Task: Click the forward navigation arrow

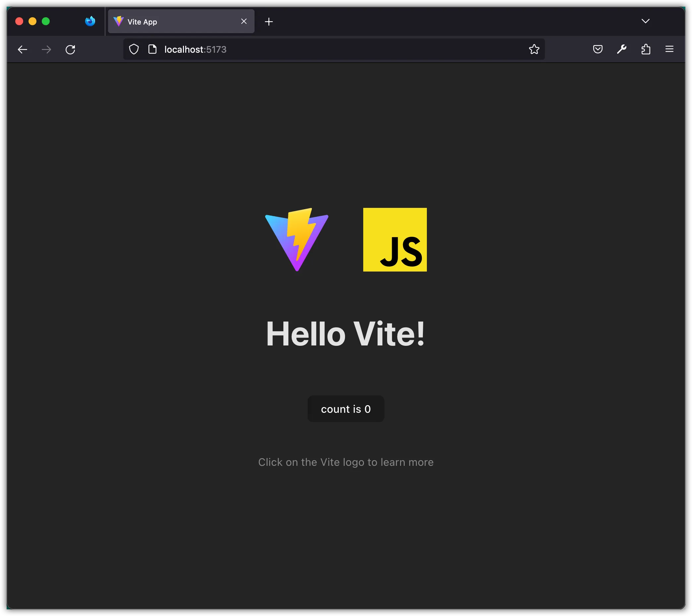Action: click(x=46, y=49)
